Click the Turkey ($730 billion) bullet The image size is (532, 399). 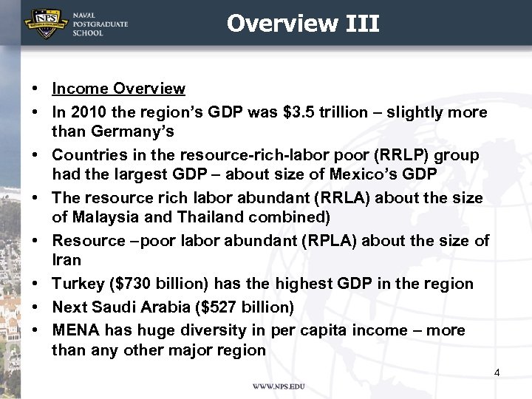(x=262, y=284)
